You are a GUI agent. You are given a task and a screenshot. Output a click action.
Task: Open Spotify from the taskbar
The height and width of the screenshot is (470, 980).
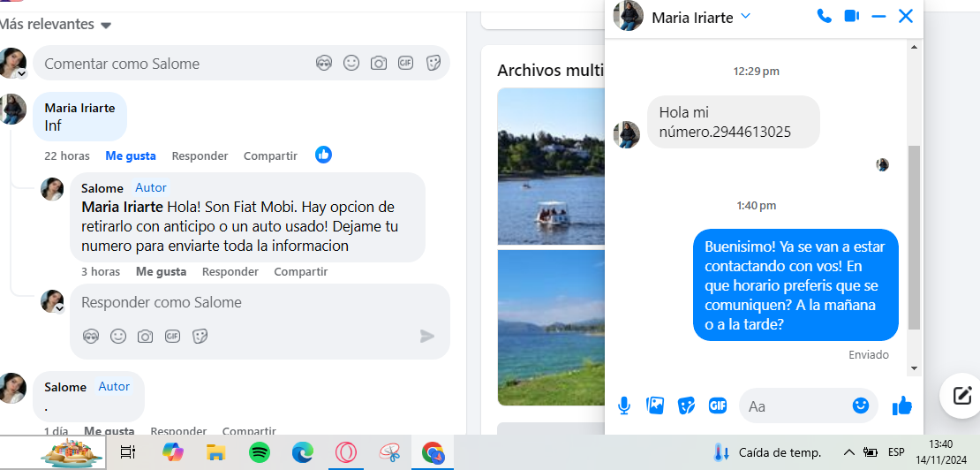pos(260,452)
